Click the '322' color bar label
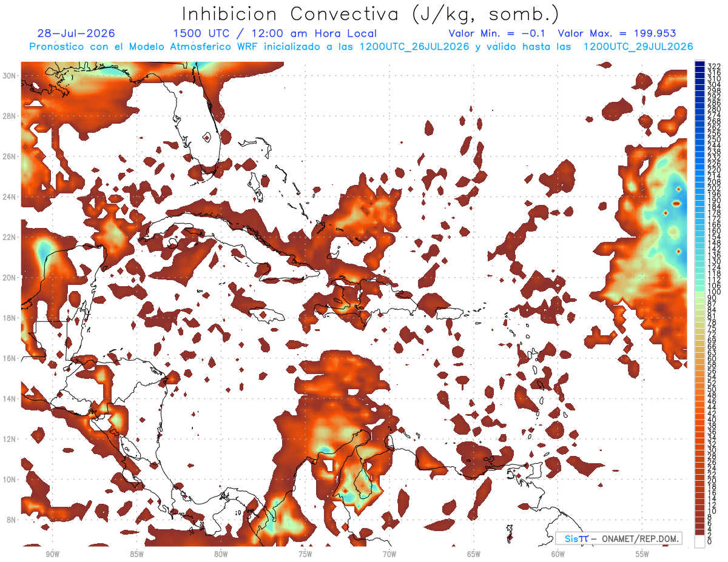 tap(714, 66)
